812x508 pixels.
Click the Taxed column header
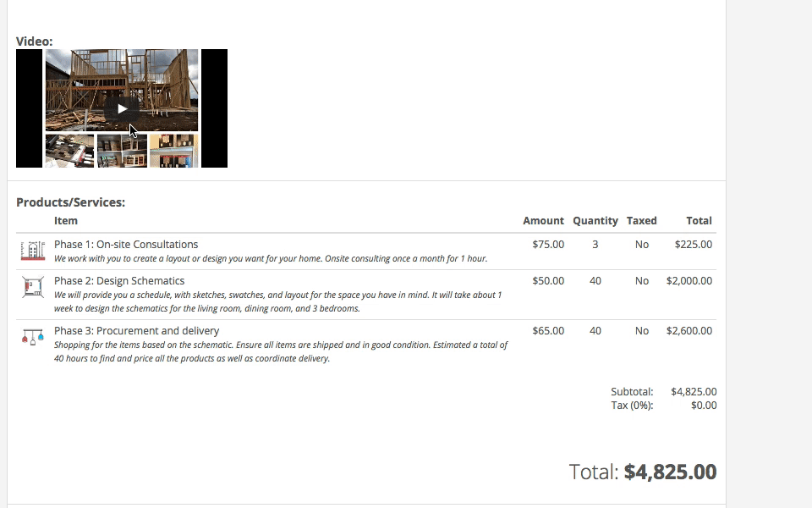pos(641,221)
